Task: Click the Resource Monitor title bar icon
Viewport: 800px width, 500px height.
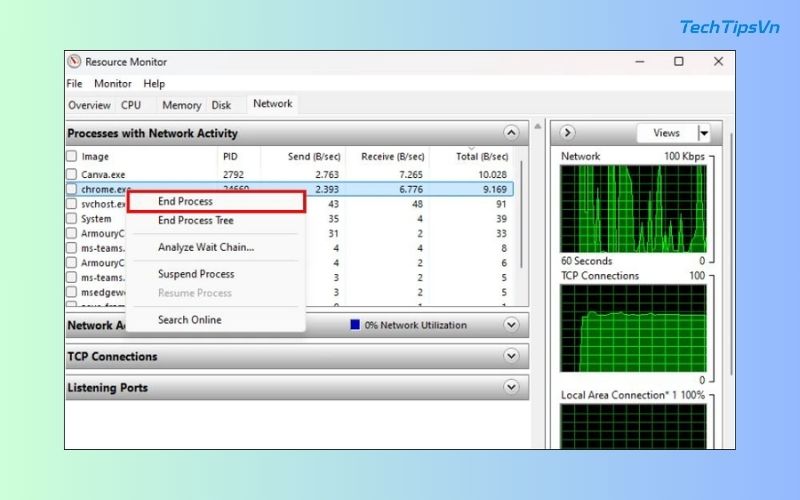Action: (74, 62)
